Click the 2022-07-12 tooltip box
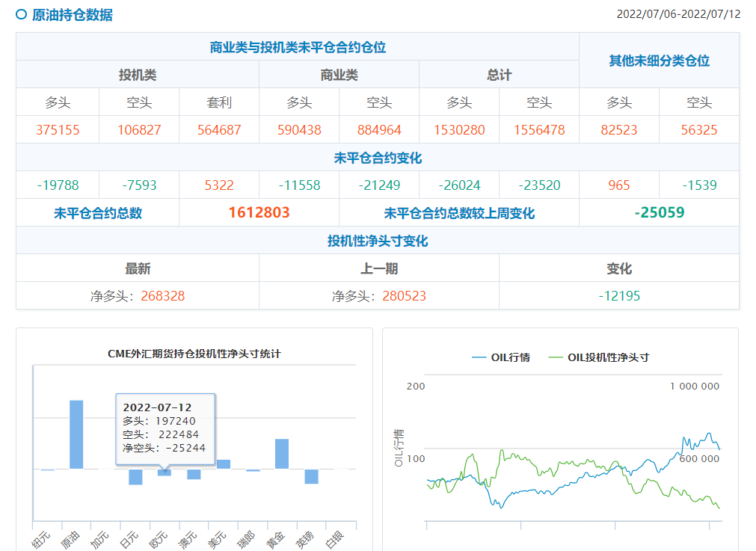The height and width of the screenshot is (551, 756). (165, 428)
